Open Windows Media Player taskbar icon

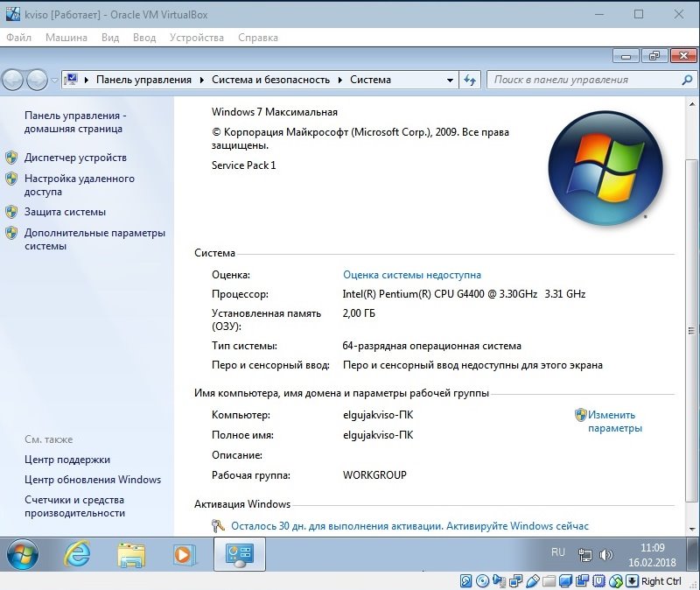[x=185, y=555]
